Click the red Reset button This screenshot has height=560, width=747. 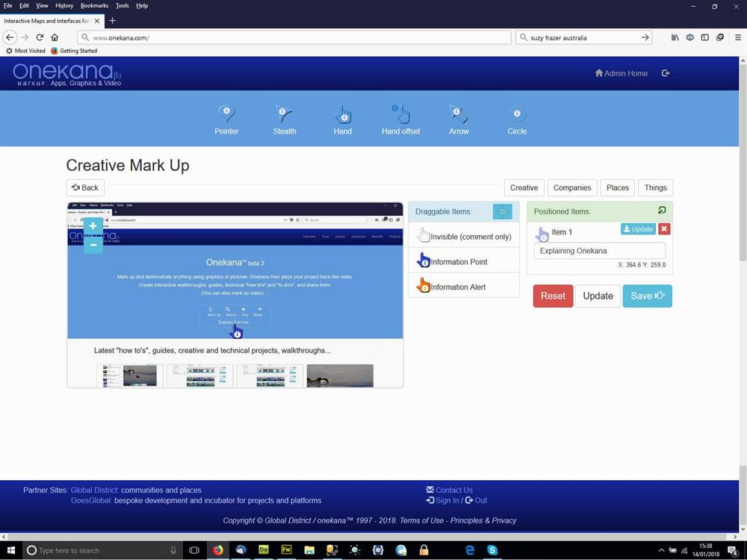(553, 296)
